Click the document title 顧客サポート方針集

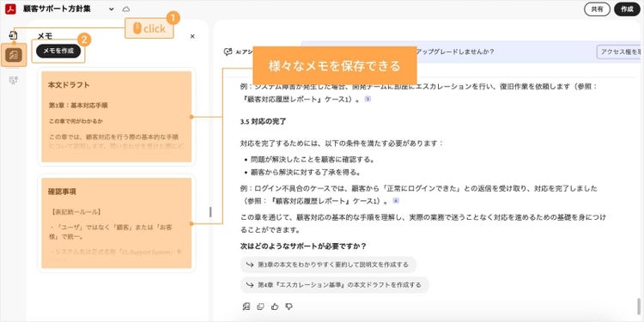point(57,9)
